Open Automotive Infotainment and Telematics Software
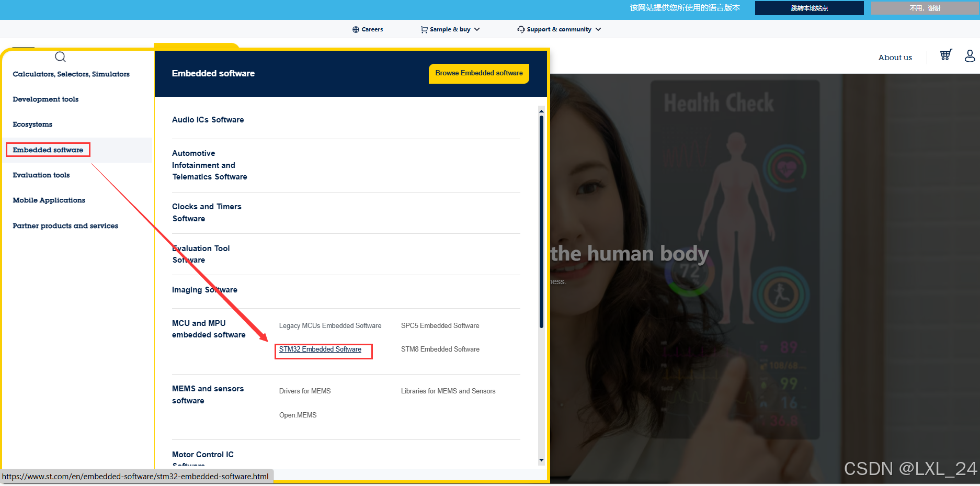The height and width of the screenshot is (486, 980). click(x=210, y=165)
